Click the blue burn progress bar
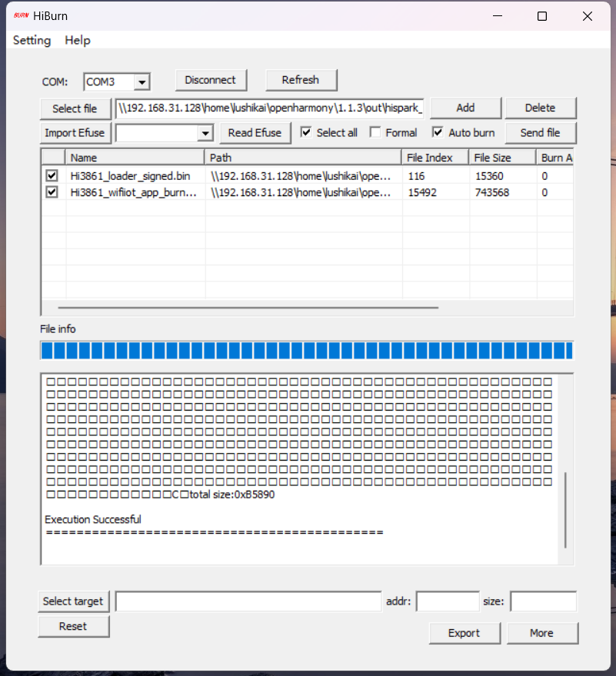The image size is (616, 676). click(307, 350)
